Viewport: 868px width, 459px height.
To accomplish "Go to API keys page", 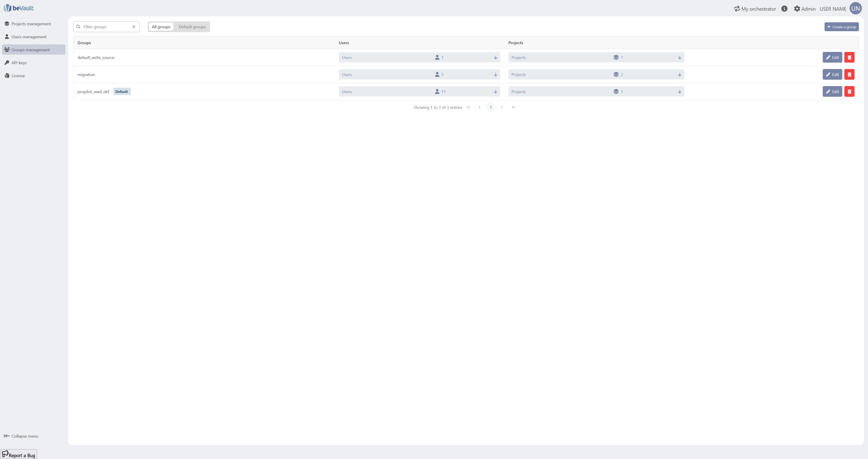I will point(19,63).
